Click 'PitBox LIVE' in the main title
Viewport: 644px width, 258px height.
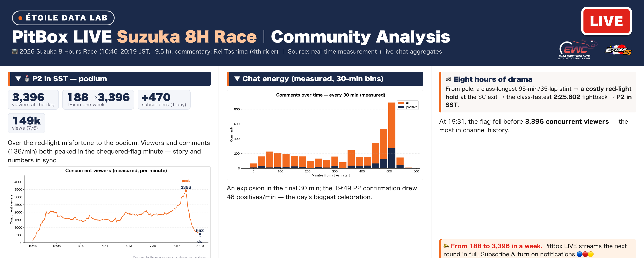point(62,37)
